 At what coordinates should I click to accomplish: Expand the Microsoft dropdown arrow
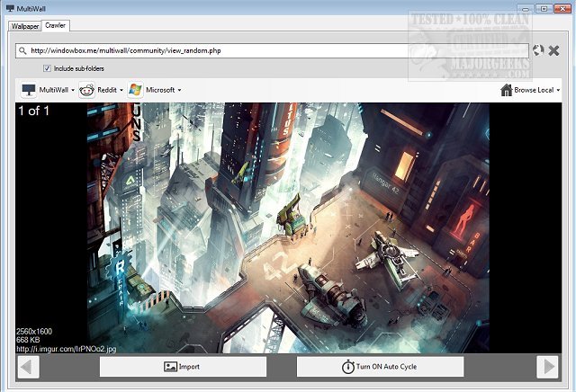[x=179, y=90]
